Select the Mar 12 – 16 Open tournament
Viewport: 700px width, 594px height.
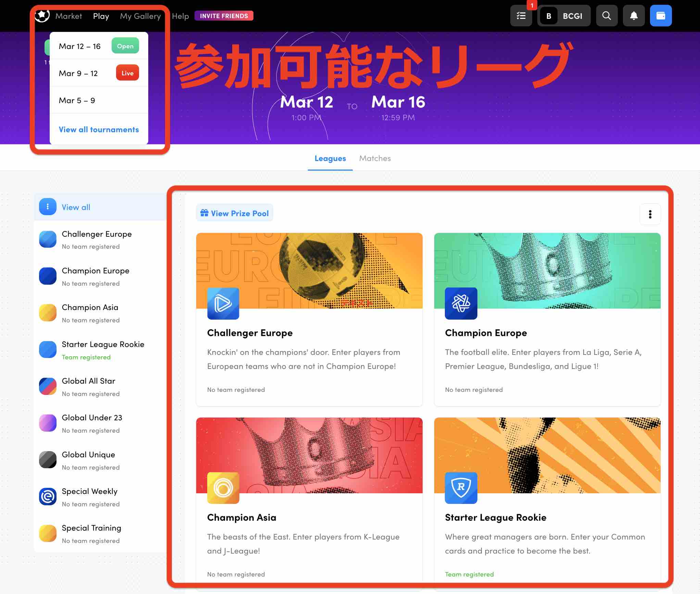pyautogui.click(x=99, y=46)
